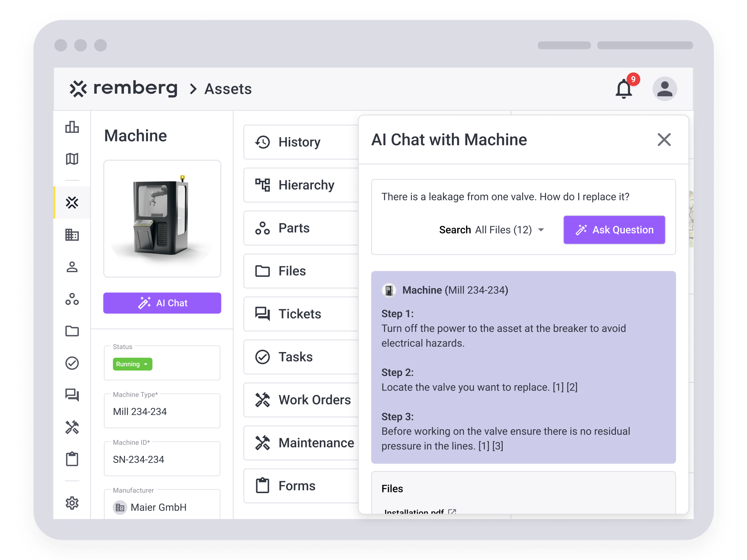The height and width of the screenshot is (560, 747).
Task: Click inside the Machine ID field
Action: coord(162,459)
